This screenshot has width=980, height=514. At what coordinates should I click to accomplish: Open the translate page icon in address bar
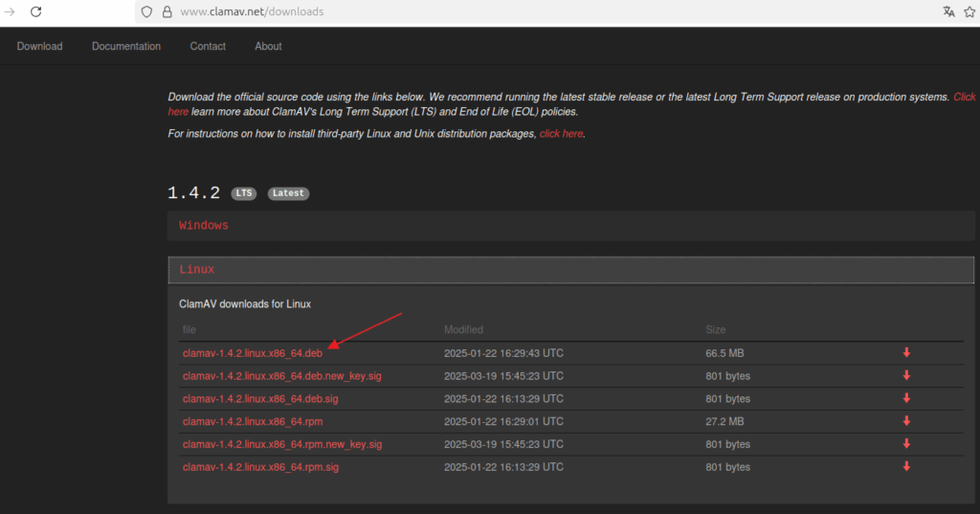[947, 12]
